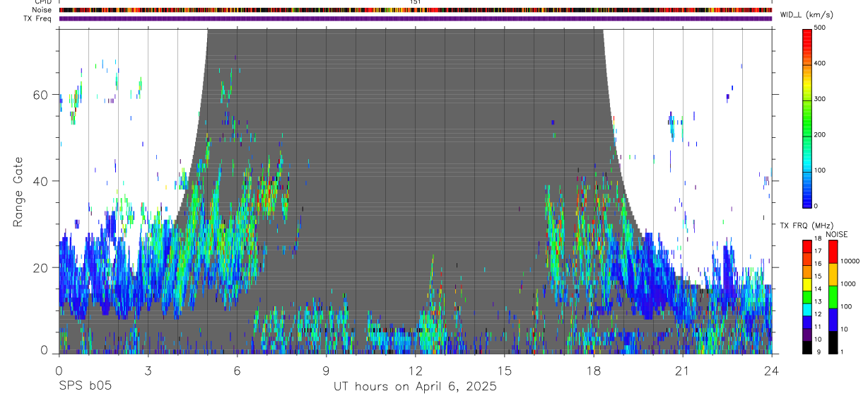Click the '500' label on the width color bar
868x401 pixels.
coord(820,28)
